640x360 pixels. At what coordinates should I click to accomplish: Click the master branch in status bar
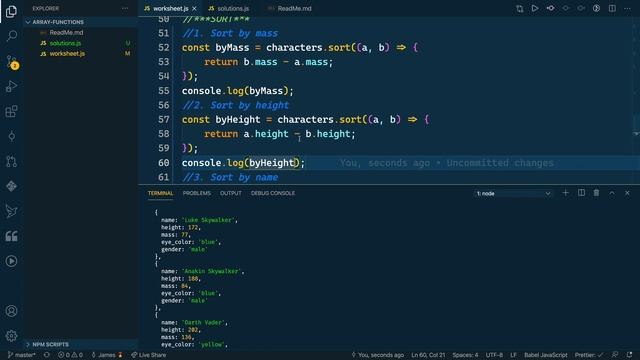click(x=22, y=355)
